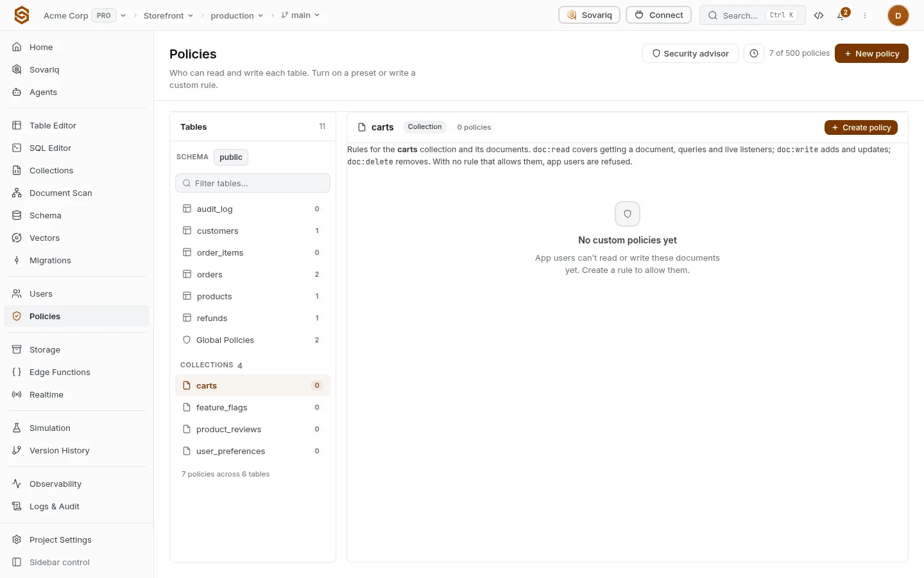Open Observability in sidebar
The width and height of the screenshot is (924, 578).
77,484
